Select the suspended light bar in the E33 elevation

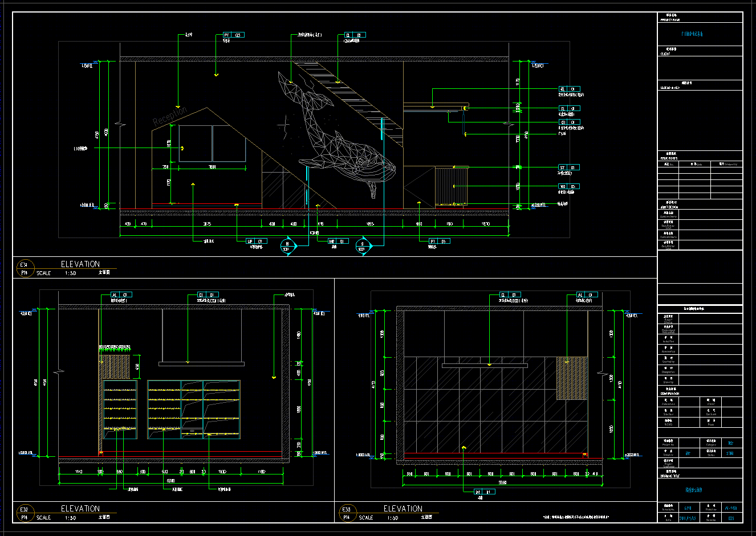[x=202, y=363]
